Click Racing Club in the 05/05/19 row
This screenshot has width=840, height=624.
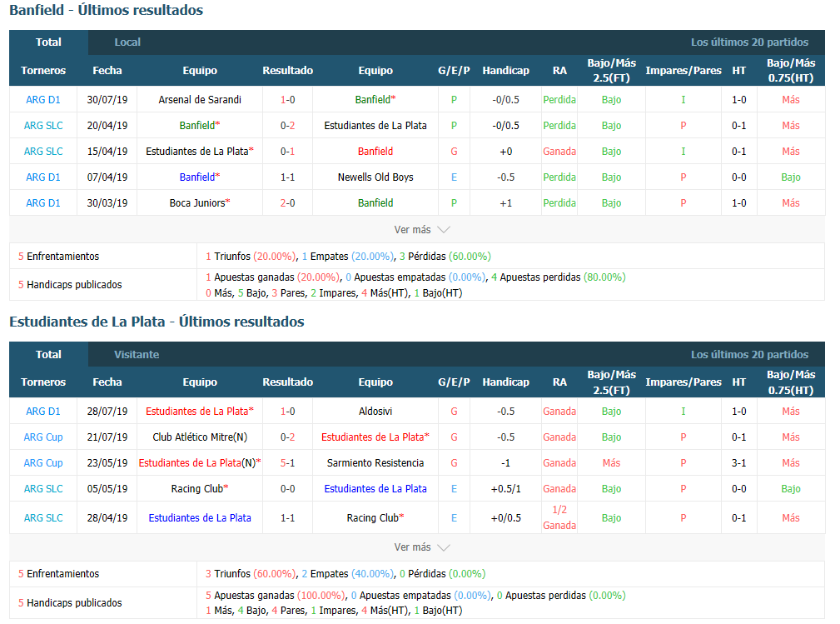197,488
